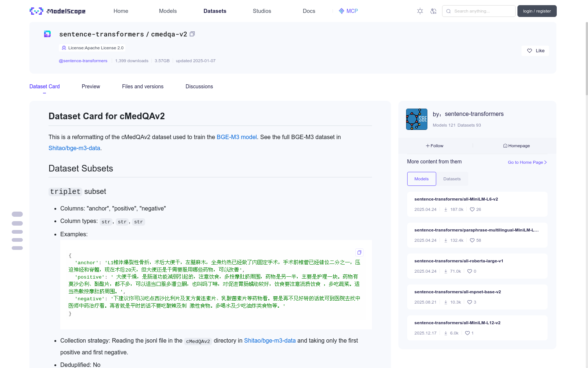
Task: Click the '3.57GB' size text
Action: [162, 61]
